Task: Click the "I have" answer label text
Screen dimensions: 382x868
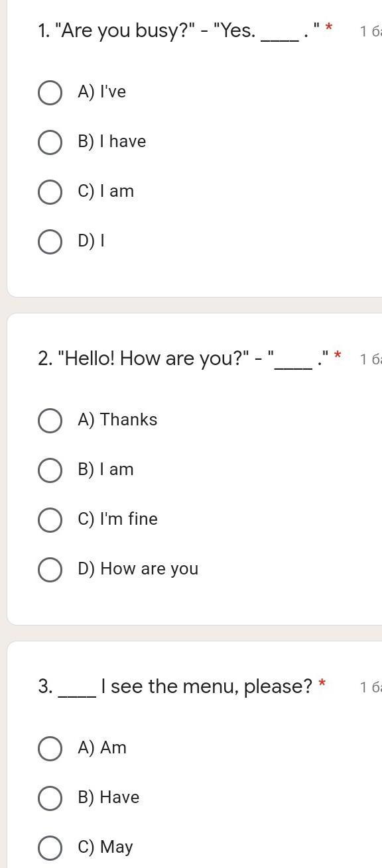Action: tap(123, 141)
